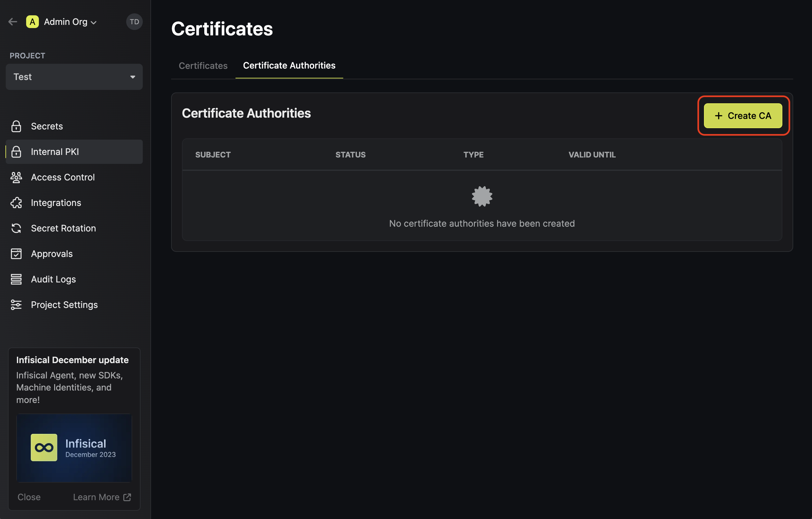Click the Infisical December 2023 thumbnail
812x519 pixels.
point(74,448)
